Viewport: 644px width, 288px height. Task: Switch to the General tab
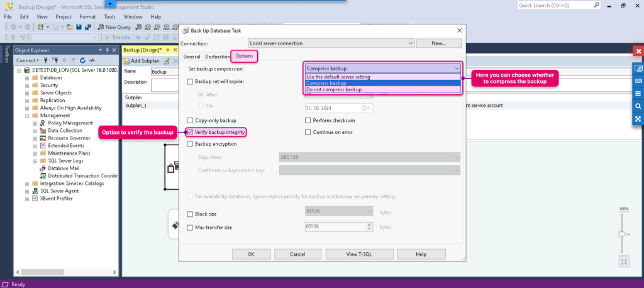192,57
